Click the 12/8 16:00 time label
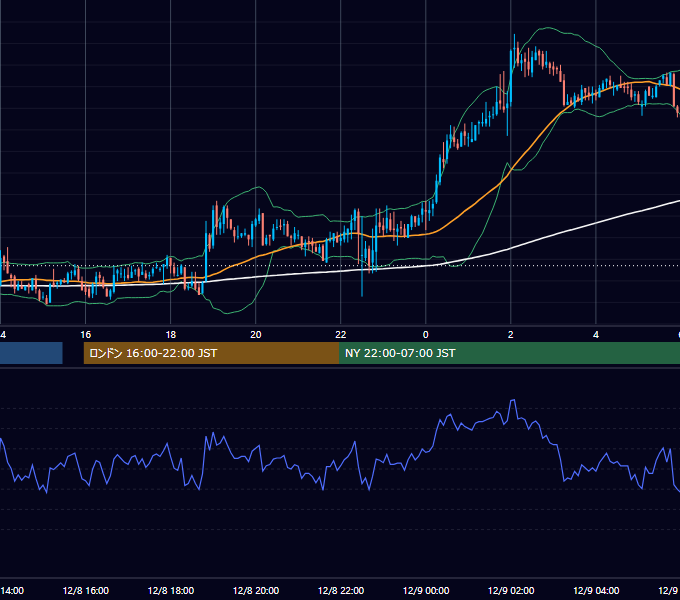The height and width of the screenshot is (600, 680). tap(86, 590)
